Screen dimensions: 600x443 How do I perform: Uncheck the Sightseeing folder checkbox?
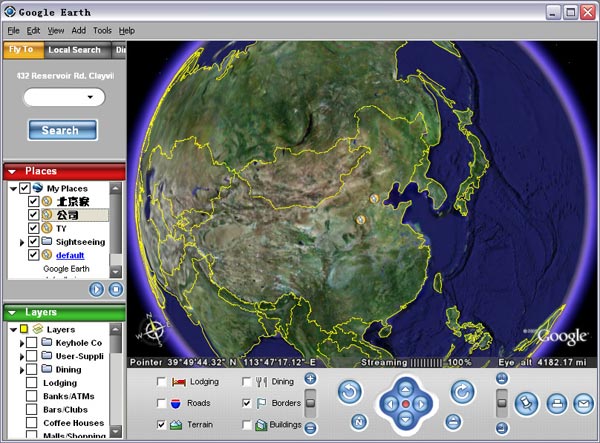(x=34, y=241)
